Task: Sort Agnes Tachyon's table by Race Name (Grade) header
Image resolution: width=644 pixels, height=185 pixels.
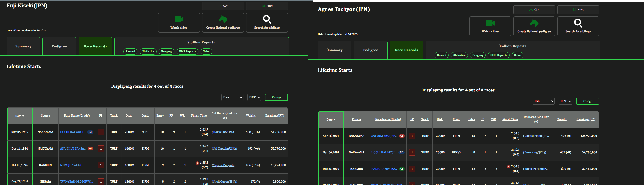Action: point(388,119)
